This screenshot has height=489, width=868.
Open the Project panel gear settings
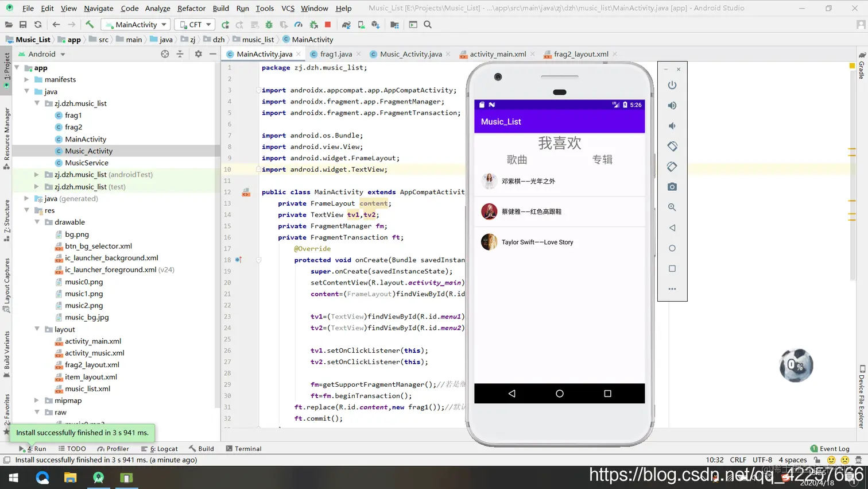[x=198, y=54]
